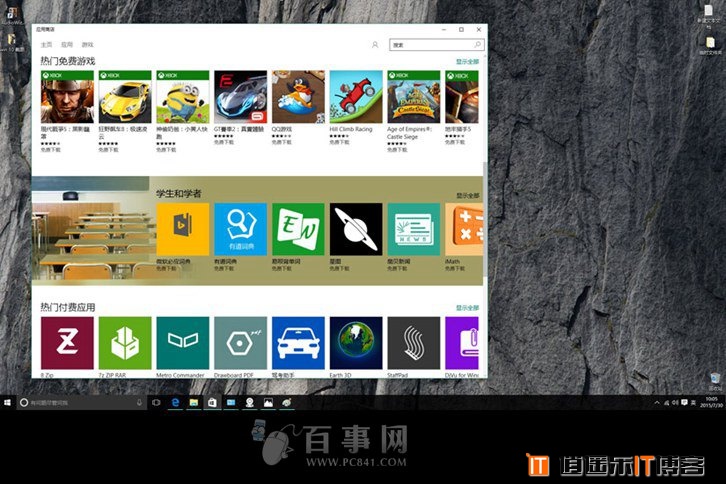Switch to the 主页 home tab
This screenshot has height=484, width=726.
(46, 45)
